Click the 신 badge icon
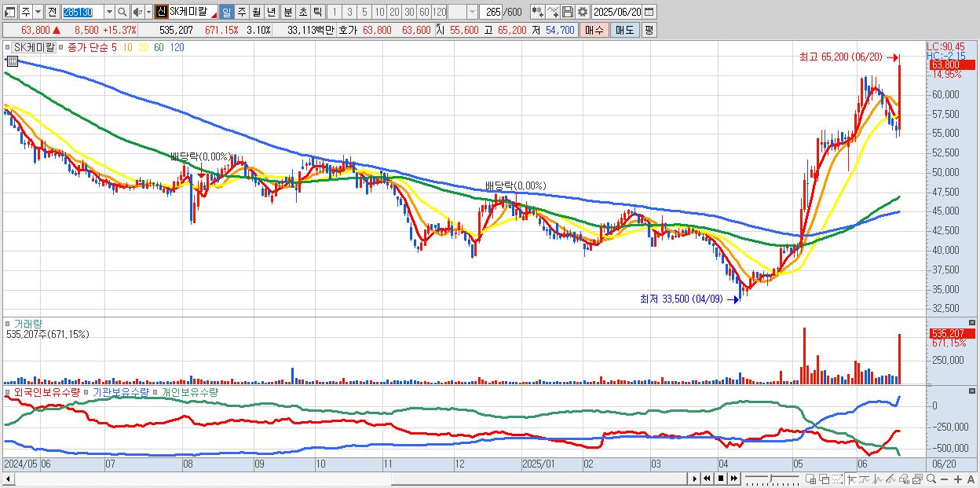This screenshot has height=488, width=980. (x=161, y=12)
